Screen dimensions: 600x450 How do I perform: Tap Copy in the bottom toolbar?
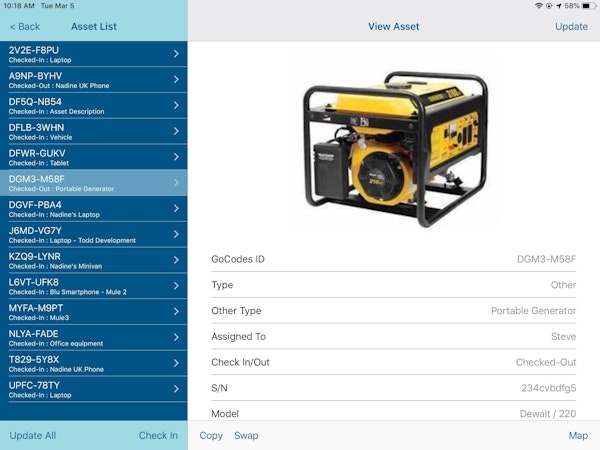click(x=211, y=435)
